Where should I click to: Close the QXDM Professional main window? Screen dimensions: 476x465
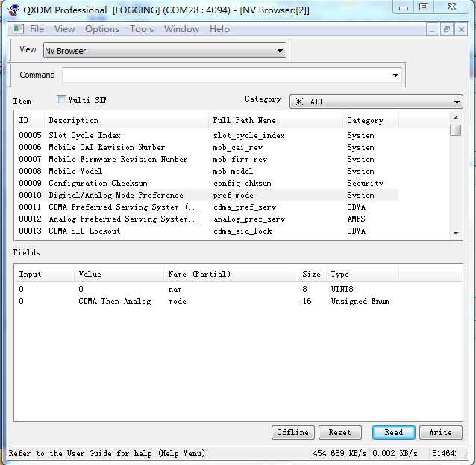point(451,7)
